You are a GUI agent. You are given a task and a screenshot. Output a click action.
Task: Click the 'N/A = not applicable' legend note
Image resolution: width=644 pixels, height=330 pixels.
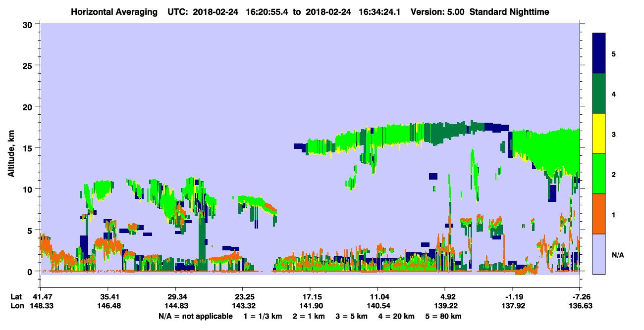(x=195, y=316)
